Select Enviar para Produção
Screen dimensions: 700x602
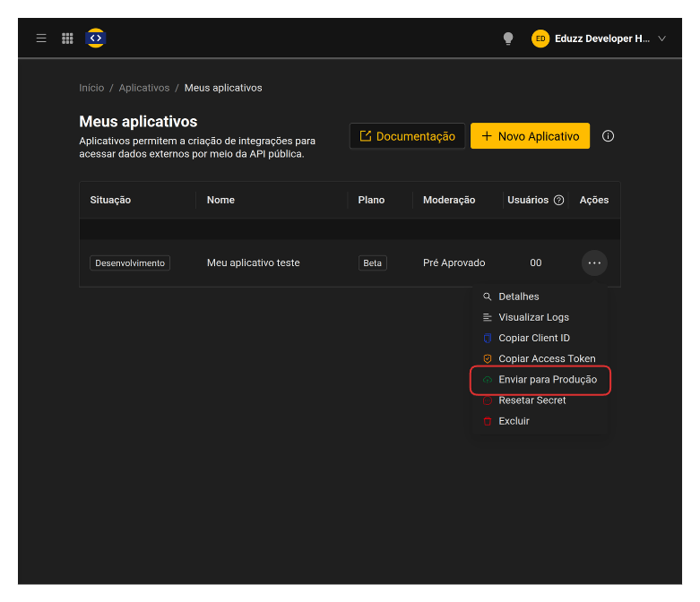(540, 380)
